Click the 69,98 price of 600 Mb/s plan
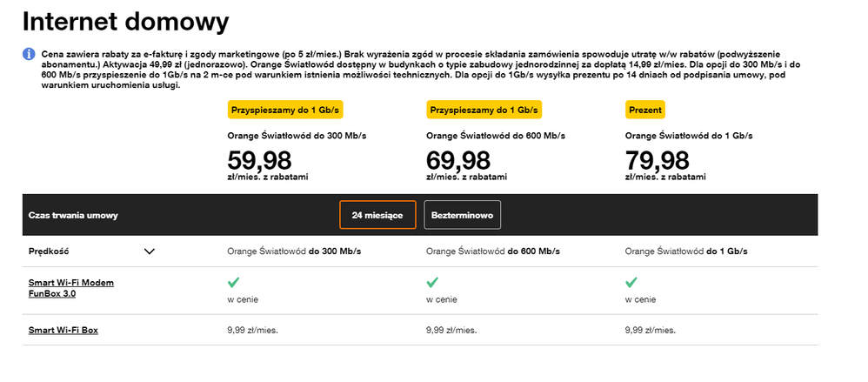The width and height of the screenshot is (868, 382). click(458, 160)
